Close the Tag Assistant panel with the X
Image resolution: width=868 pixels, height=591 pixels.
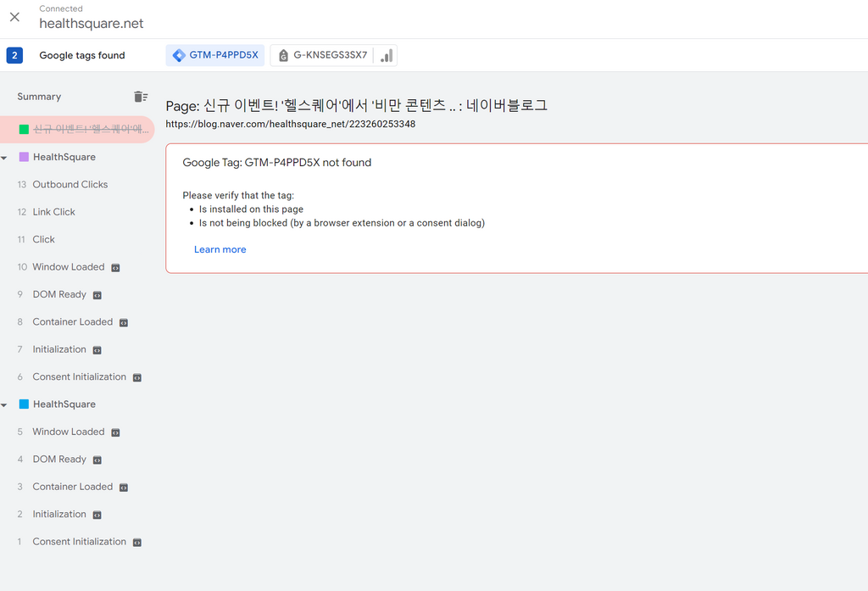[x=15, y=17]
